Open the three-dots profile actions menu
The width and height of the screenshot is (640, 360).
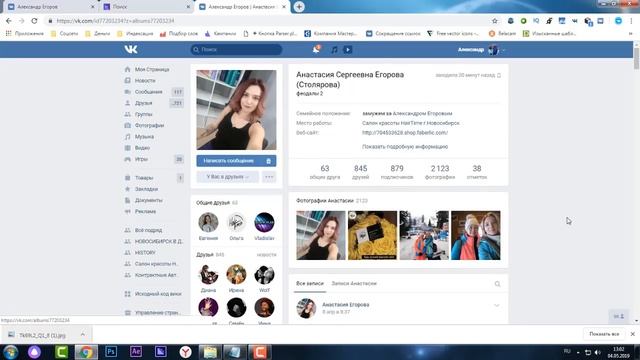click(269, 177)
